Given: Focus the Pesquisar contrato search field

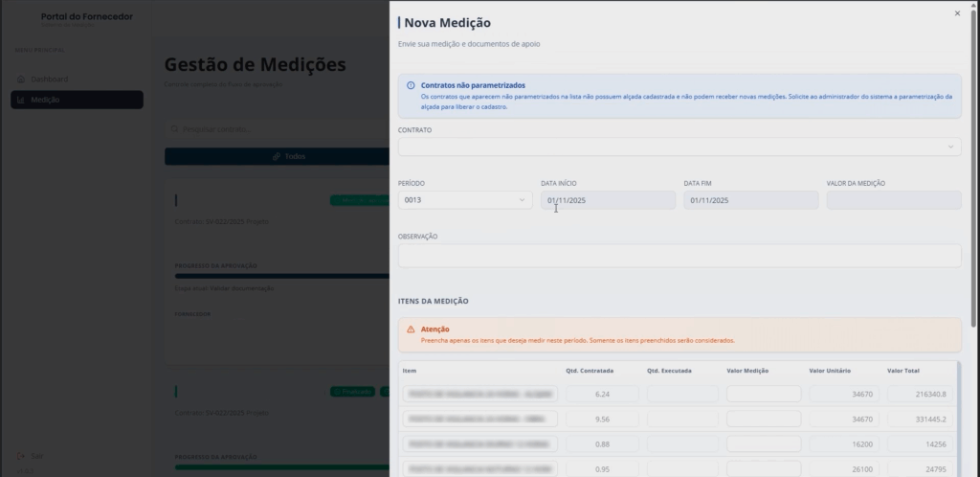Looking at the screenshot, I should click(277, 128).
